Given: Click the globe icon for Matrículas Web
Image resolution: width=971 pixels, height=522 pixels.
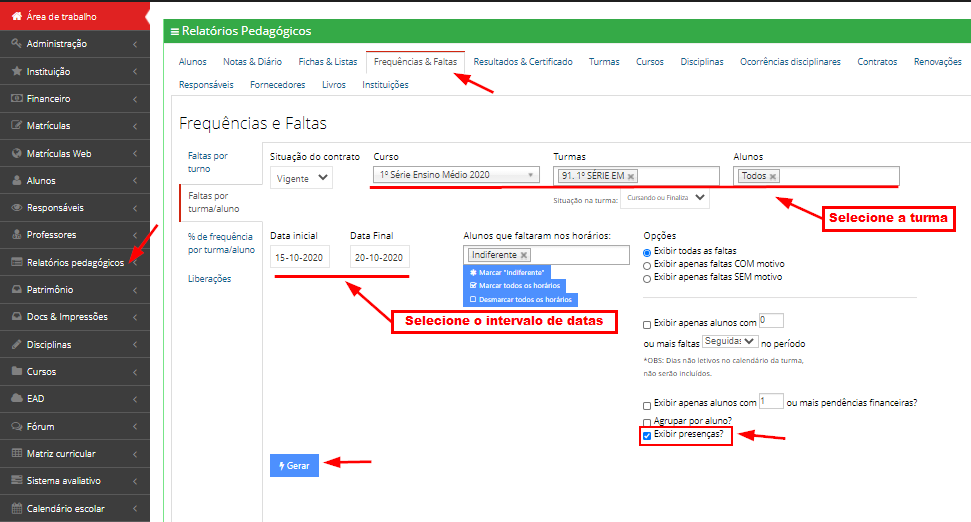Looking at the screenshot, I should tap(17, 154).
